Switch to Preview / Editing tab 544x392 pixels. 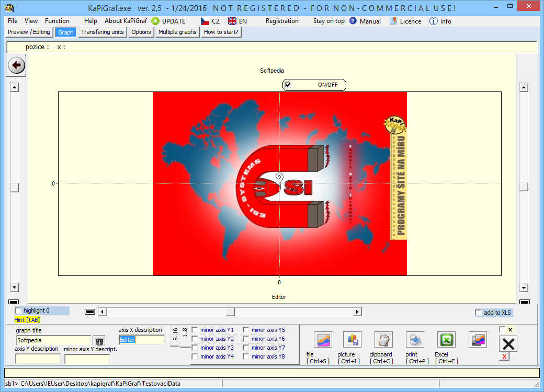29,32
